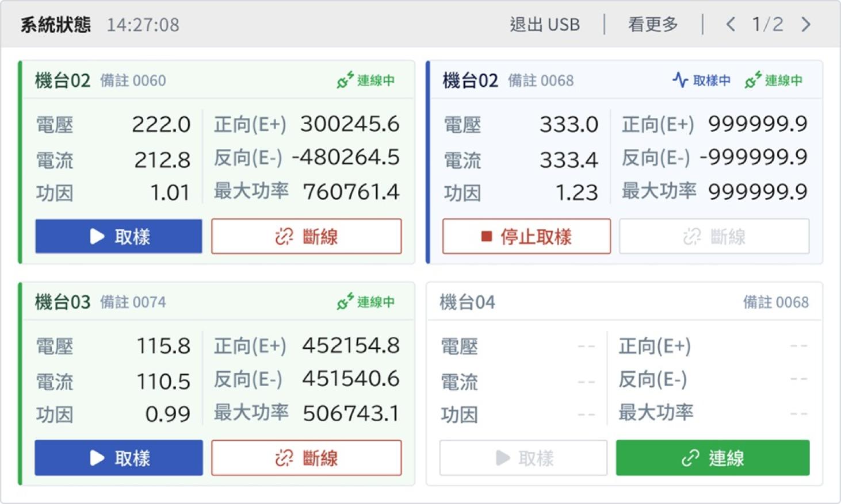Click disabled 斷線 button on 機台02 備註 0068

pos(714,236)
